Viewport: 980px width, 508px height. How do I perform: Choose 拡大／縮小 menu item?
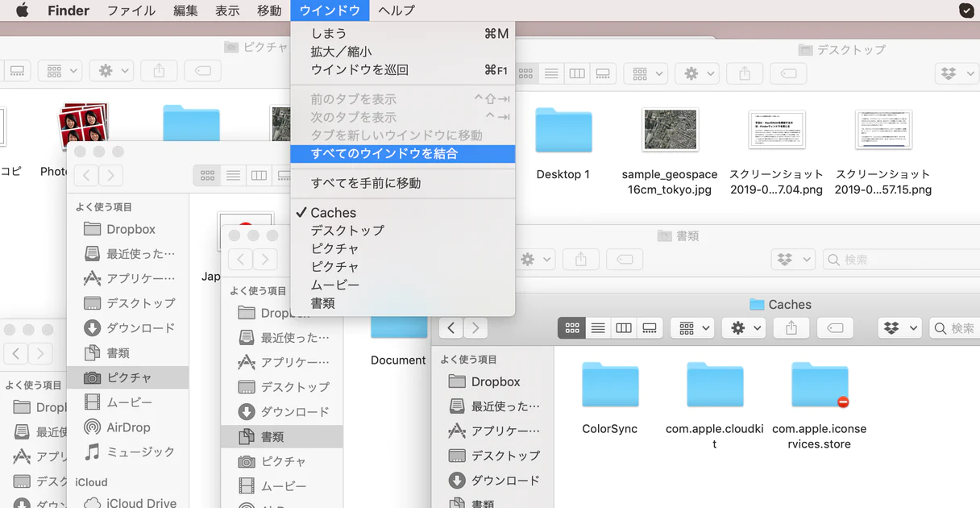tap(403, 52)
